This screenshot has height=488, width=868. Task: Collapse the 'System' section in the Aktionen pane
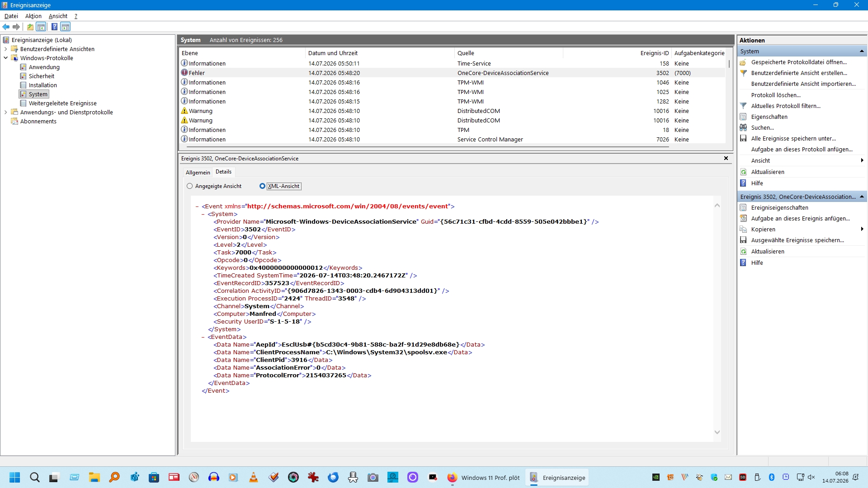862,51
